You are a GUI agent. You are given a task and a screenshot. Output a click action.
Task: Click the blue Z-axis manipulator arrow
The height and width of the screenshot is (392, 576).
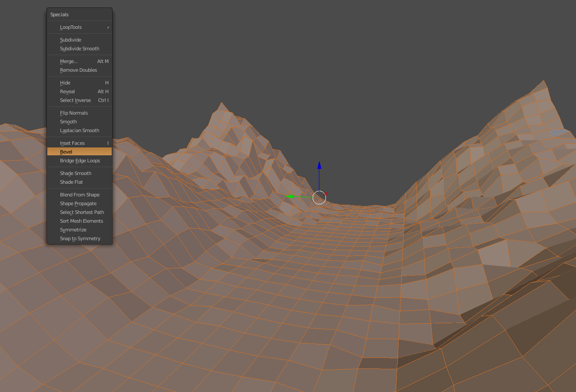coord(319,165)
